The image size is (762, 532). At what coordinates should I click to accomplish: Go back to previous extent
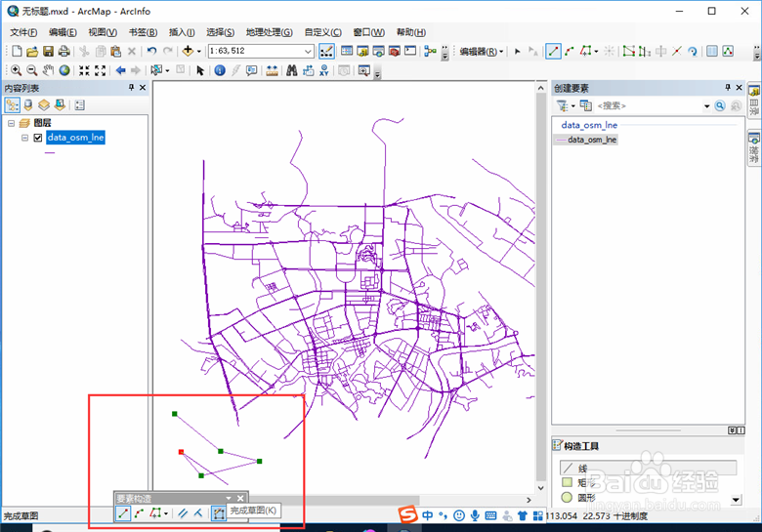(x=120, y=70)
